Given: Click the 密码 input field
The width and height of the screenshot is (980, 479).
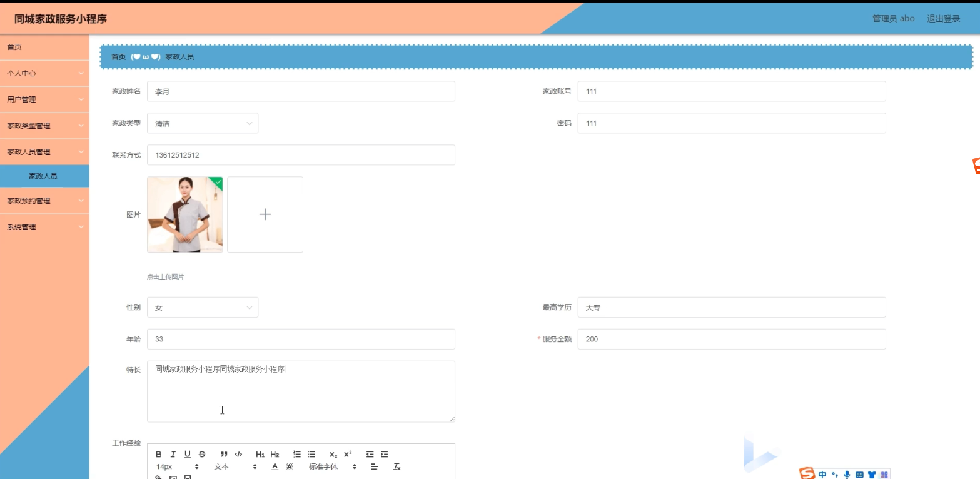Looking at the screenshot, I should [732, 123].
